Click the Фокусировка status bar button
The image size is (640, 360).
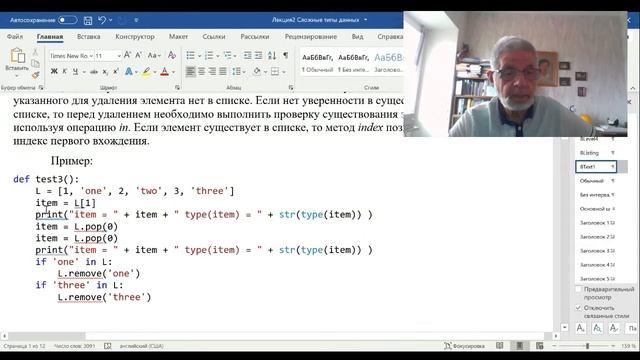464,346
